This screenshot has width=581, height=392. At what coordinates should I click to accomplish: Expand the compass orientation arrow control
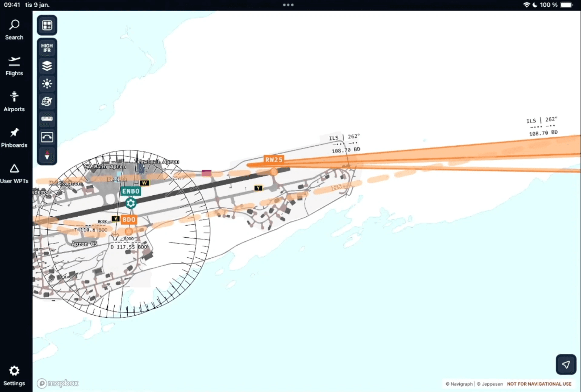click(47, 155)
